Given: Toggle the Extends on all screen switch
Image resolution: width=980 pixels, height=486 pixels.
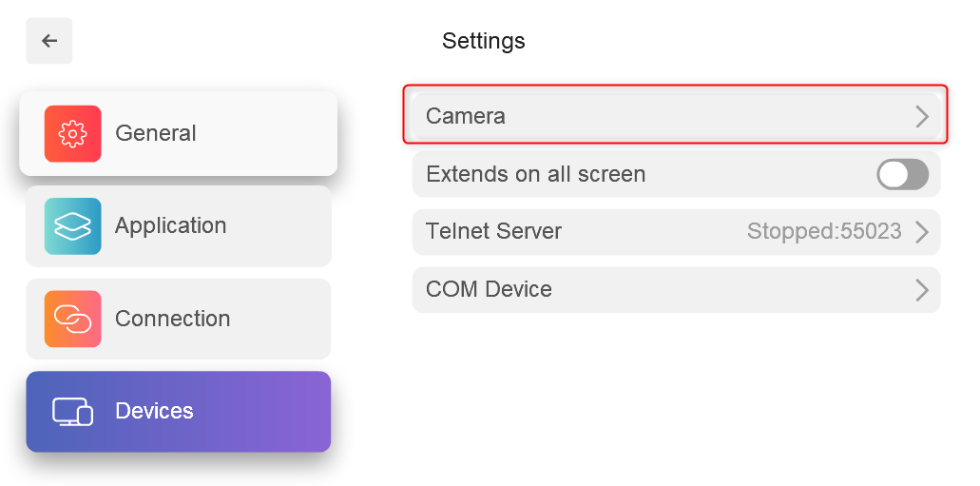Looking at the screenshot, I should point(902,174).
